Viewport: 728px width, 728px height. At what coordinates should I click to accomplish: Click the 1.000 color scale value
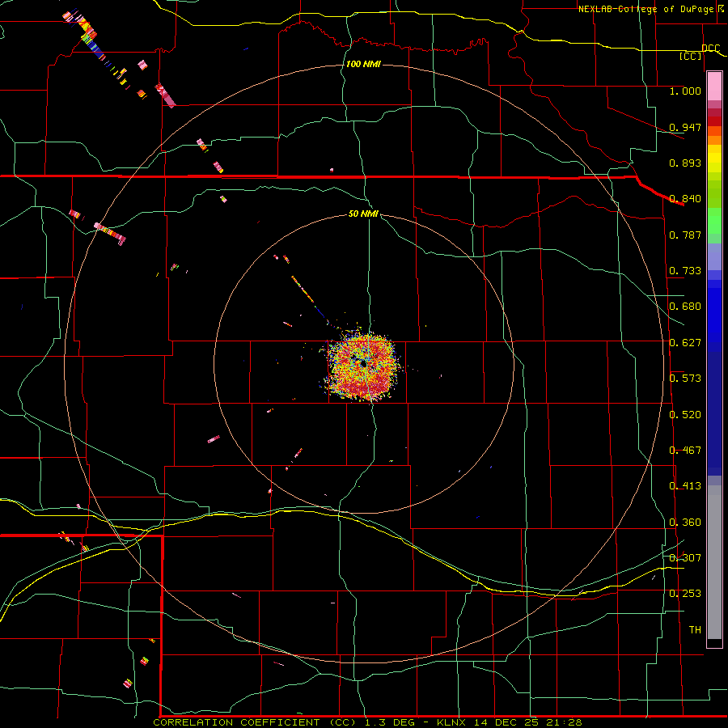coord(685,91)
